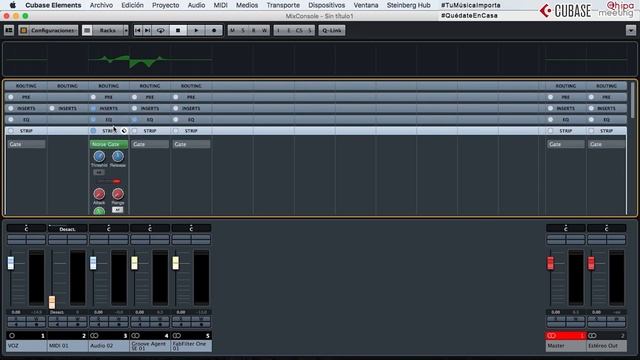Screen dimensions: 640x360
Task: Click the Estéreo Out channel red fader
Action: coord(591,263)
